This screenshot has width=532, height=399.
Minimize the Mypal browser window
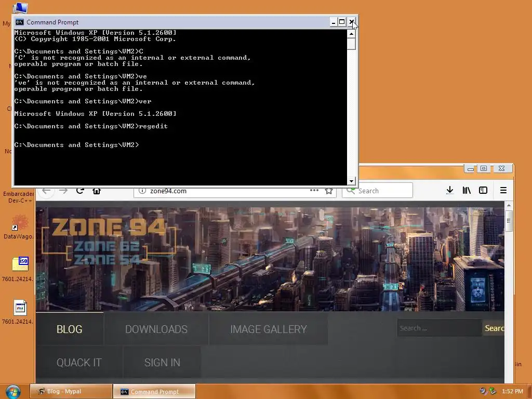pos(470,168)
